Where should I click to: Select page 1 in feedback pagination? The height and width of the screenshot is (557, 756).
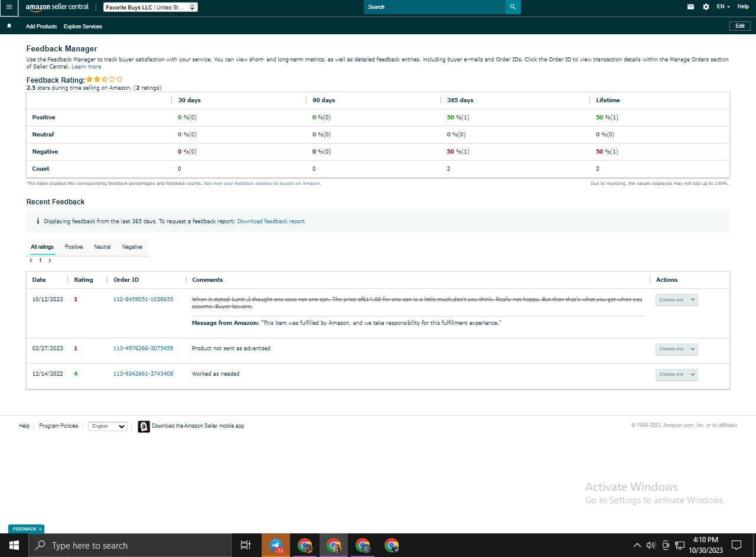[x=40, y=260]
